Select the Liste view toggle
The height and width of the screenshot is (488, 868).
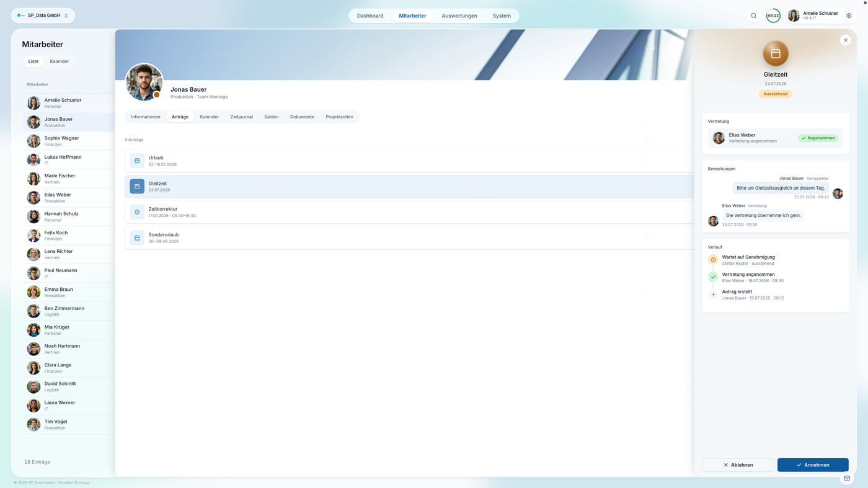[33, 61]
